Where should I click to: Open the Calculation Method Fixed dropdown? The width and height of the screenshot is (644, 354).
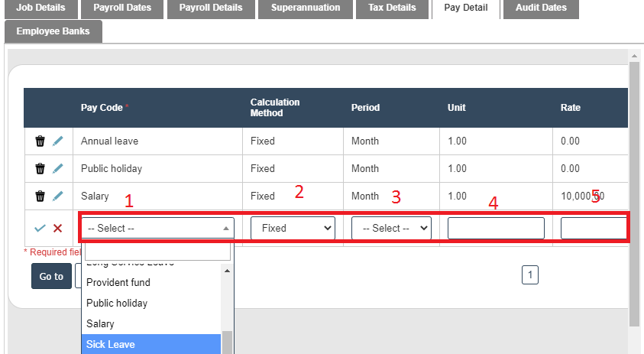point(293,228)
